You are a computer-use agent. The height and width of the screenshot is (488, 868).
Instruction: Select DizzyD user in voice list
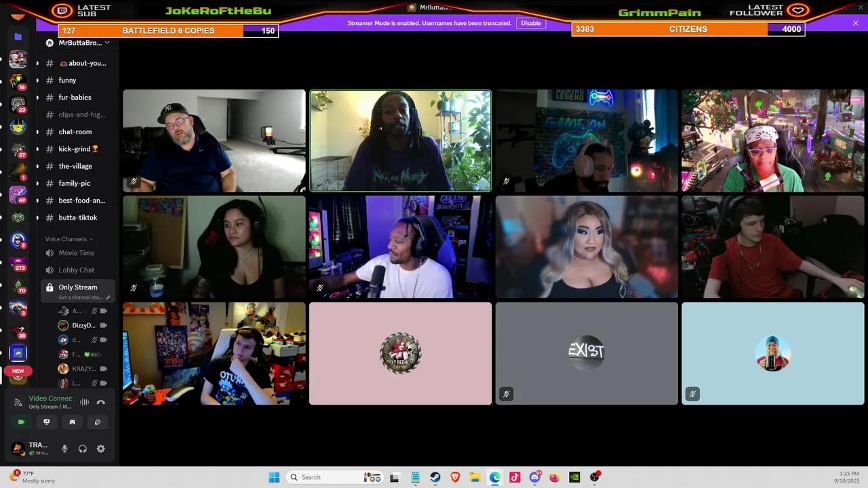(x=83, y=325)
